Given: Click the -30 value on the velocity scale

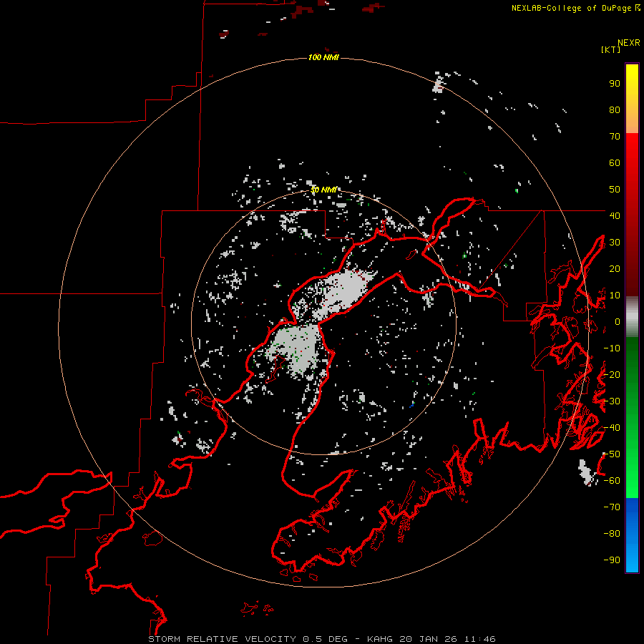Looking at the screenshot, I should (x=612, y=401).
